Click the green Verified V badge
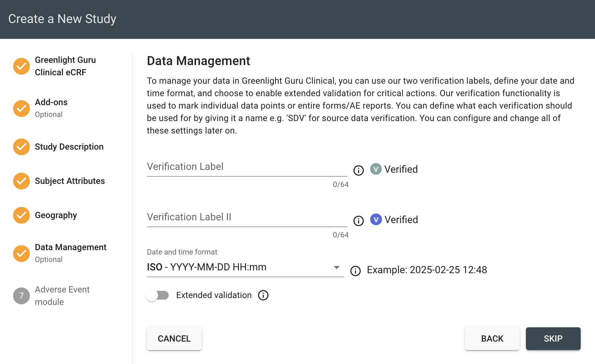The width and height of the screenshot is (595, 364). pyautogui.click(x=376, y=169)
